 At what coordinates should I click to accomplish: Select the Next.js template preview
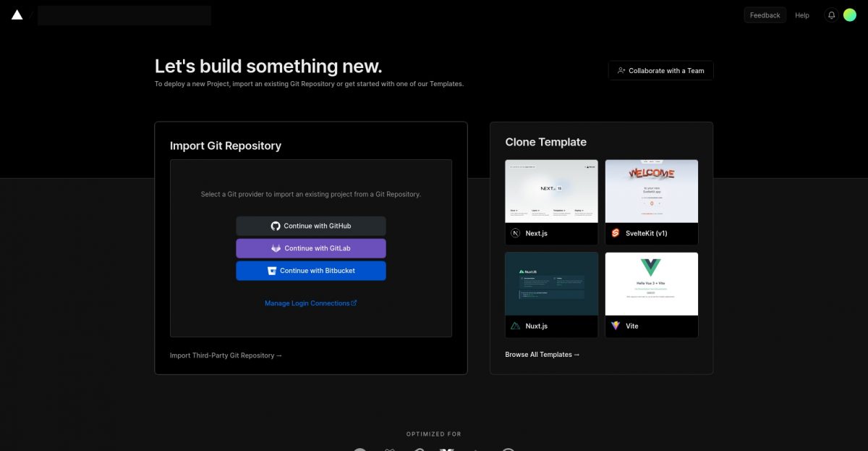[x=552, y=191]
